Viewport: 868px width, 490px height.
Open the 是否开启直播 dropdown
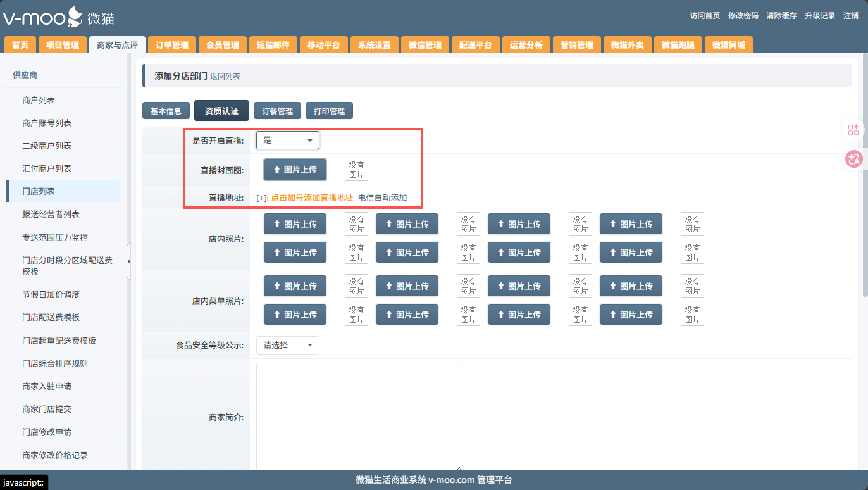(288, 141)
